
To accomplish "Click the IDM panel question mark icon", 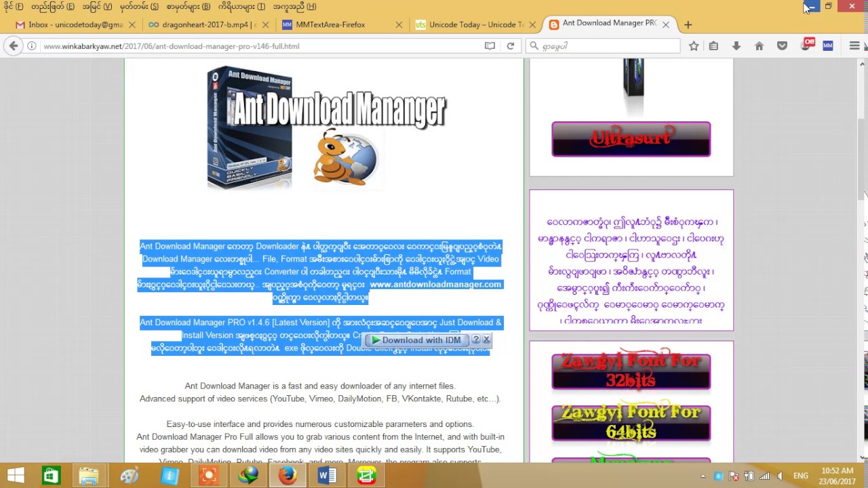I will pos(476,340).
